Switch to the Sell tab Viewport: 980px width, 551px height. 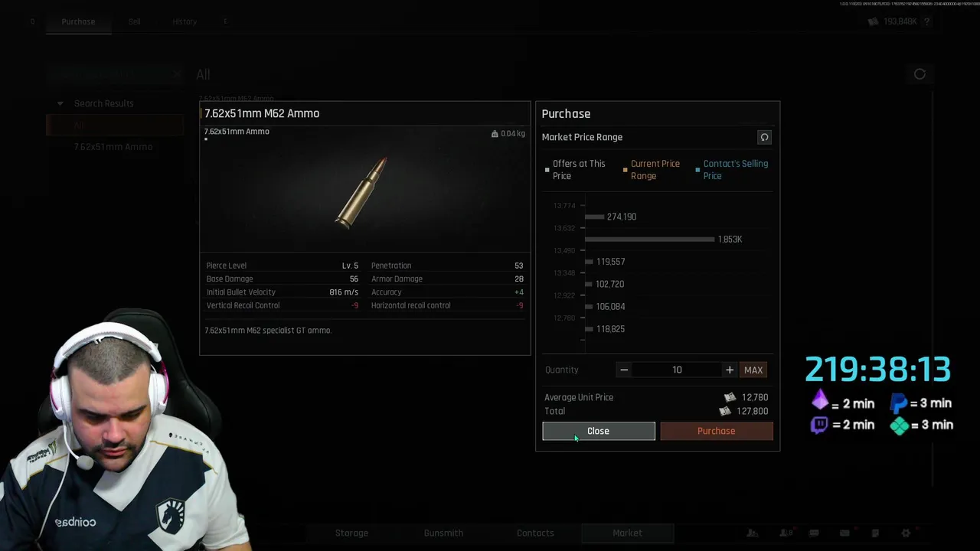point(135,21)
